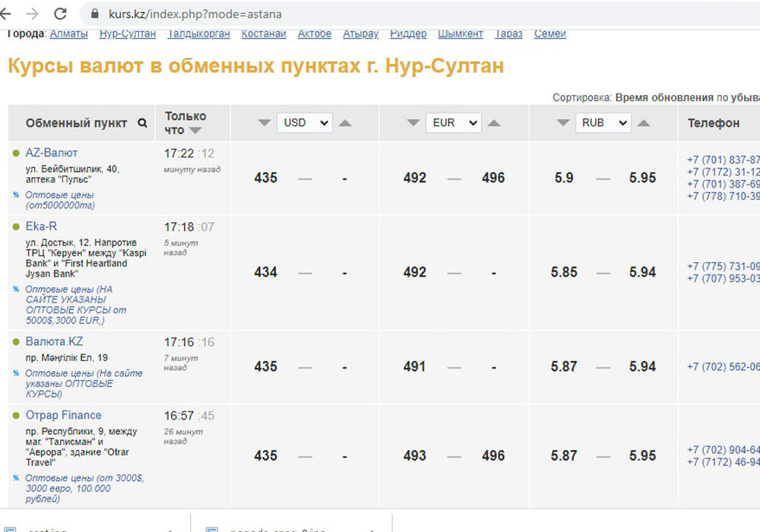Viewport: 760px width, 532px height.
Task: Click the RUB rate column between 5.9 and 5.95
Action: pos(603,178)
